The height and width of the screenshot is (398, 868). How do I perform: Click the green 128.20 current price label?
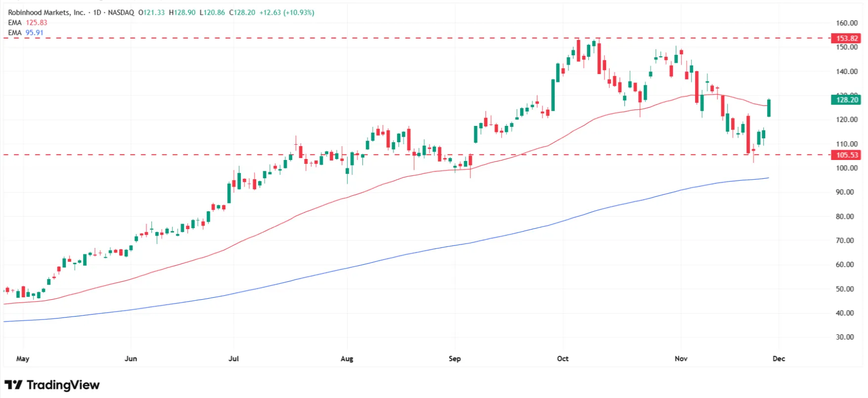pyautogui.click(x=846, y=100)
